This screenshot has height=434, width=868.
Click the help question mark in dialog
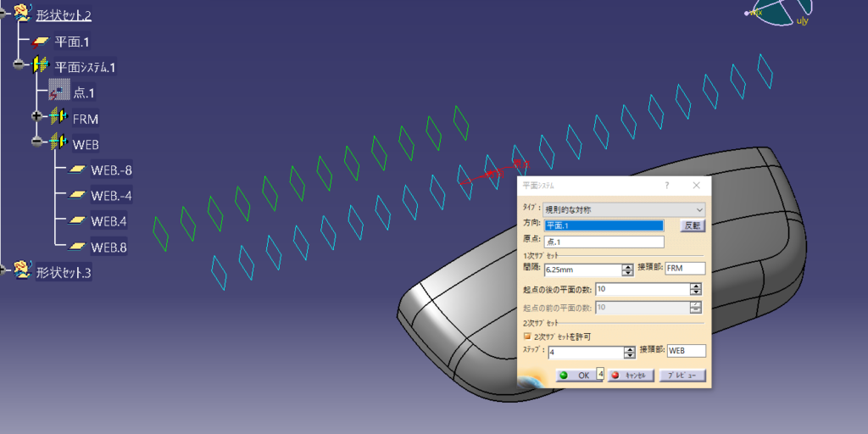click(667, 186)
